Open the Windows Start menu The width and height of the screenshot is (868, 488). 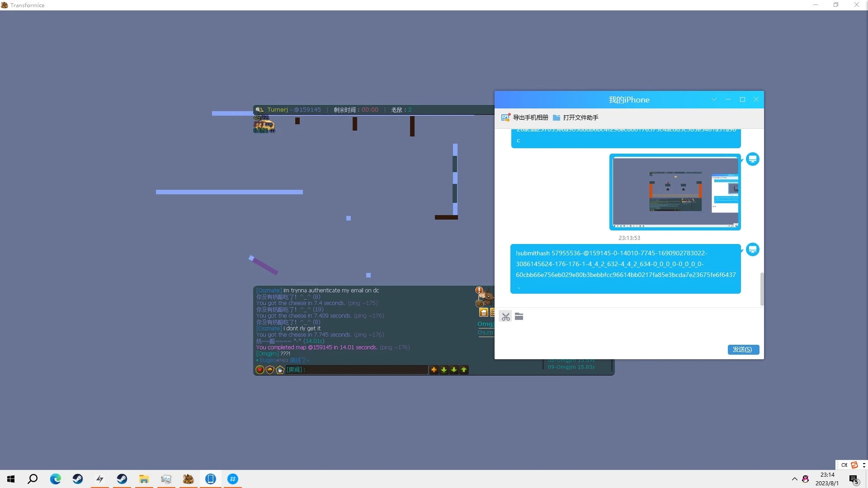point(11,479)
